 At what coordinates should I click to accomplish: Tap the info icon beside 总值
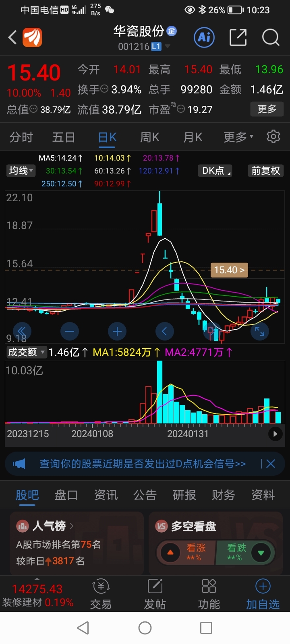(x=34, y=109)
